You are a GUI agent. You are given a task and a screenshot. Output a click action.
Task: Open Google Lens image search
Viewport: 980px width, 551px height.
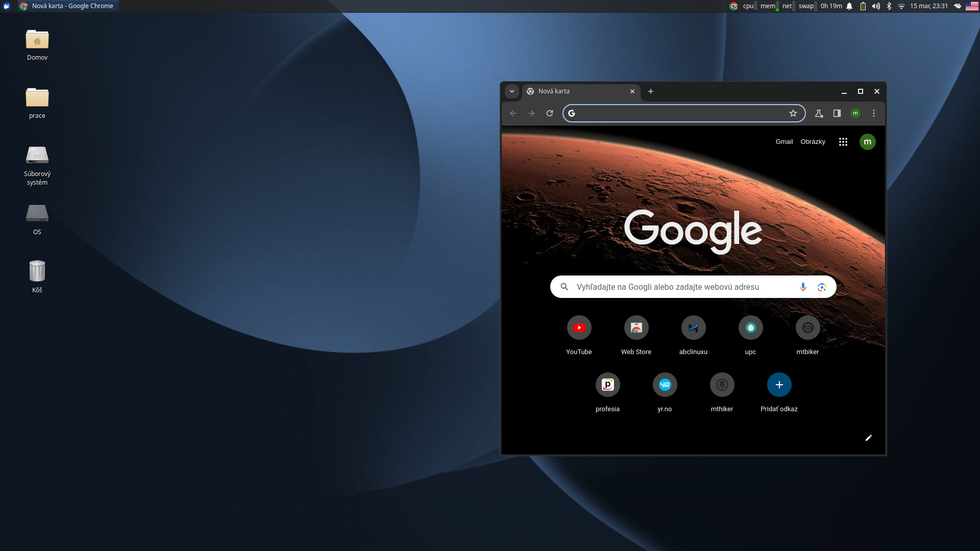(x=822, y=287)
